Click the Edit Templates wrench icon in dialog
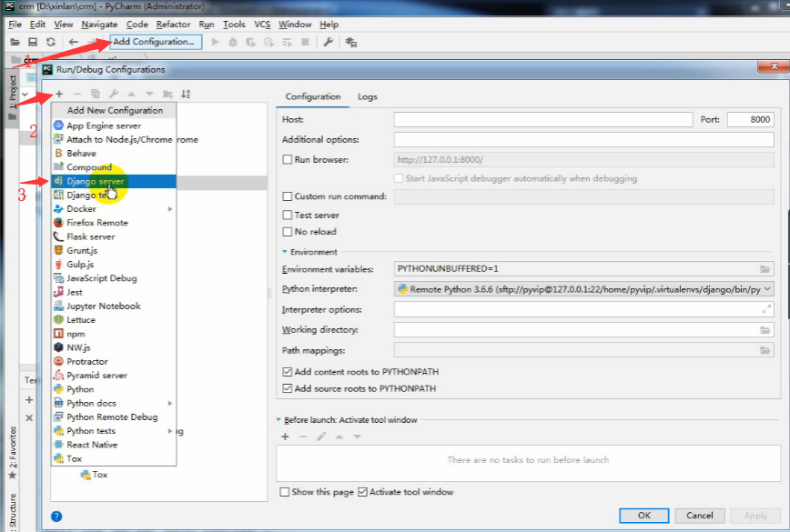The image size is (790, 532). tap(114, 94)
